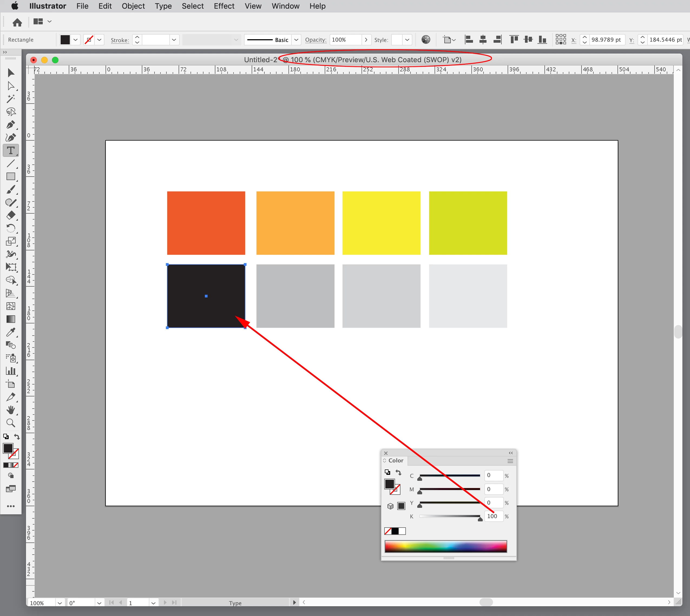Apply None using the Color panel's None swatch
The height and width of the screenshot is (616, 690).
(388, 531)
